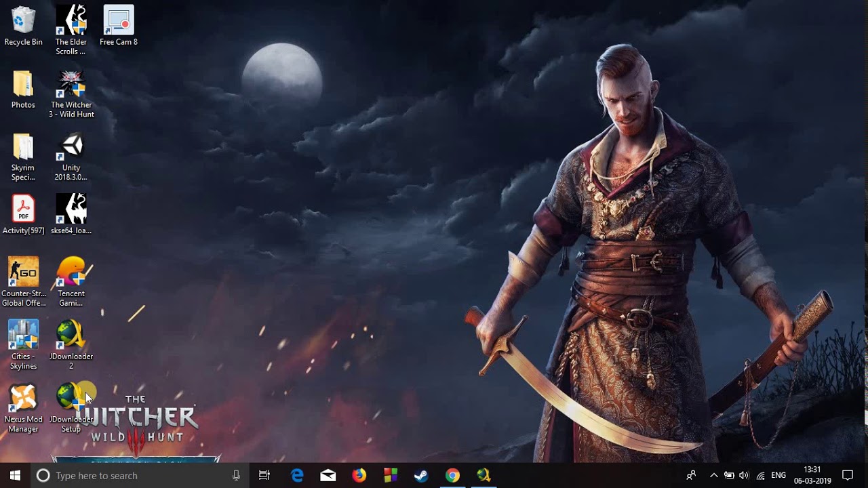This screenshot has height=488, width=868.
Task: Select The Witcher 3 - Wild Hunt shortcut
Action: pos(71,94)
